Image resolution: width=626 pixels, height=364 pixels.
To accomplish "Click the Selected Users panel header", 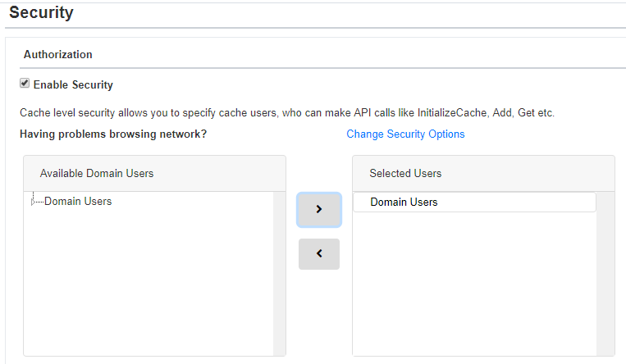I will [x=483, y=173].
